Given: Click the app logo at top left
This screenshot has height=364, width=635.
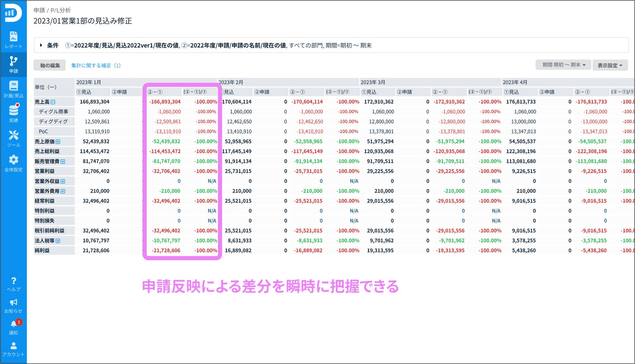Looking at the screenshot, I should tap(13, 13).
